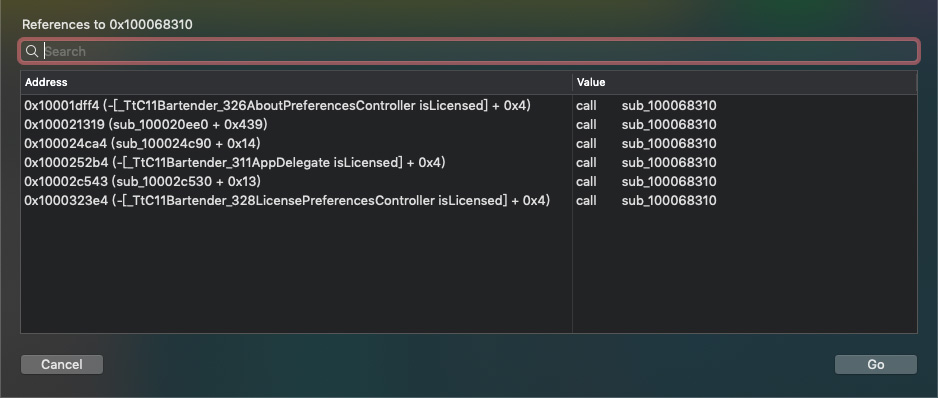
Task: Click the Value column header
Action: (744, 82)
